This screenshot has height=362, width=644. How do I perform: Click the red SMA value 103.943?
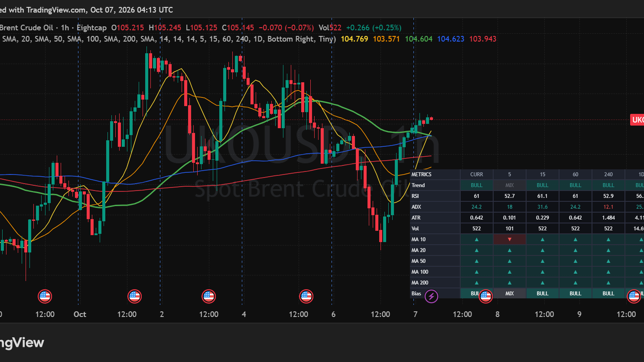pyautogui.click(x=483, y=39)
